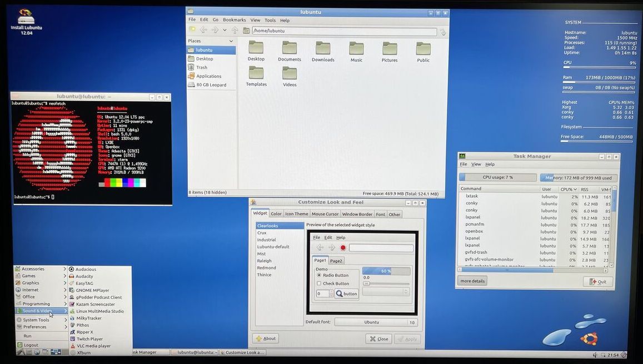Select the Twitch Player entry

click(89, 338)
